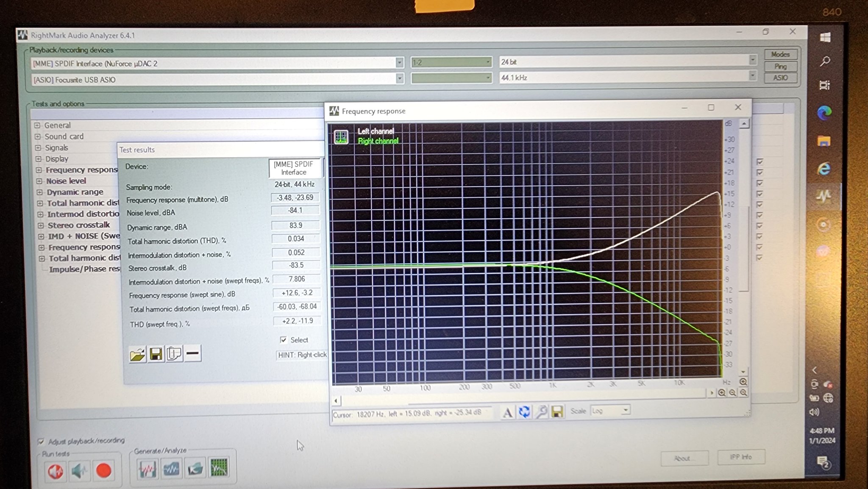Screen dimensions: 868x489
Task: Open File Explorer from the taskbar
Action: pyautogui.click(x=824, y=141)
